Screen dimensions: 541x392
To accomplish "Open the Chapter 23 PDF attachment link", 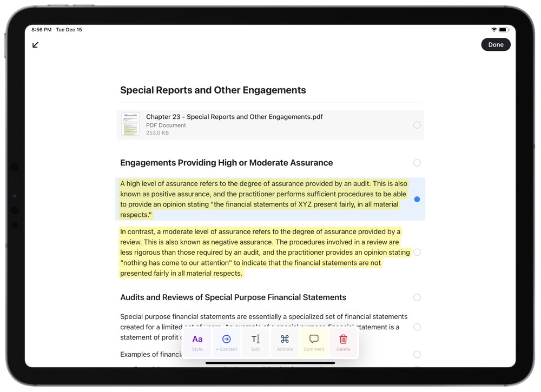I will (x=234, y=116).
